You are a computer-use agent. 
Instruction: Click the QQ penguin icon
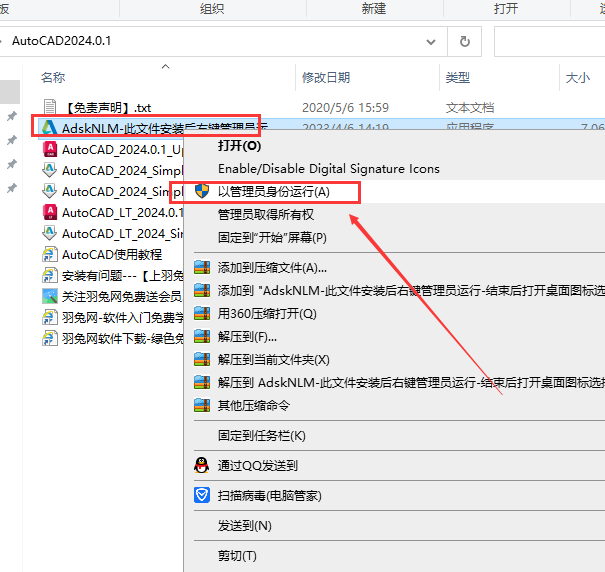click(201, 465)
